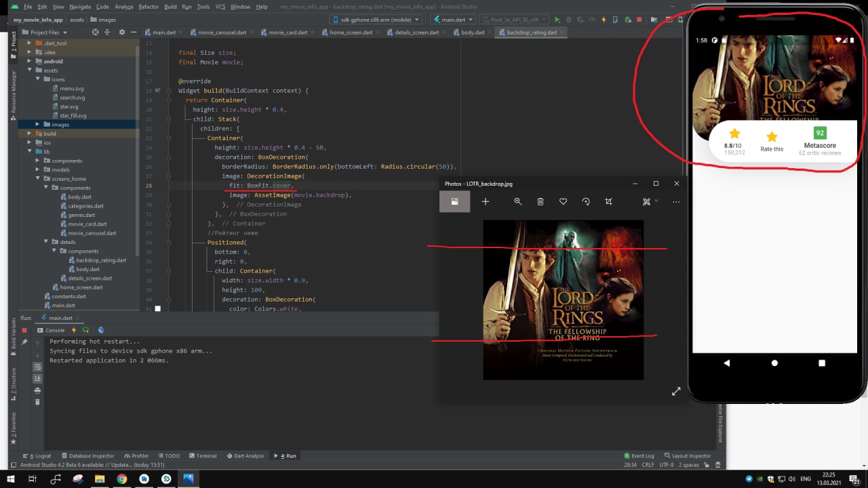Open constants.dart in project tree

tap(68, 296)
